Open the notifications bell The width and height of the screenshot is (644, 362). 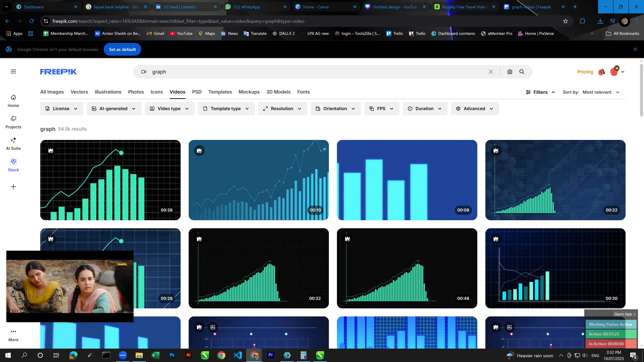pos(602,72)
